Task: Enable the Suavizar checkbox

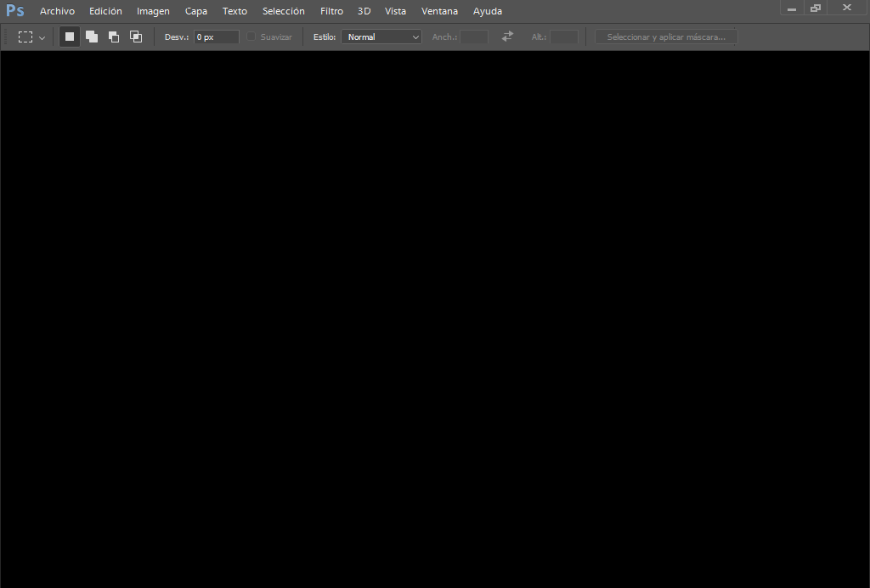Action: tap(251, 37)
